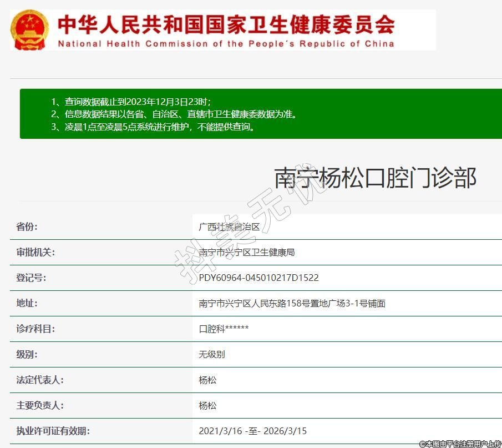The image size is (502, 448).
Task: Click 杨松 in the 主要负责人 row
Action: tap(207, 405)
